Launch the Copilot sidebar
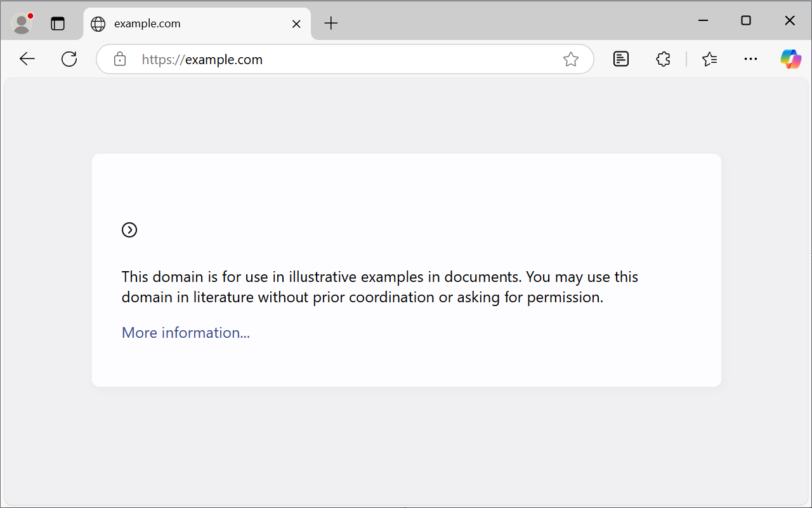 [x=790, y=59]
